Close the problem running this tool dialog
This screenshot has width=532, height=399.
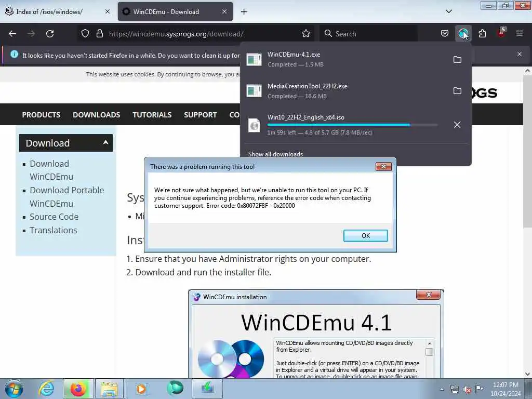383,167
